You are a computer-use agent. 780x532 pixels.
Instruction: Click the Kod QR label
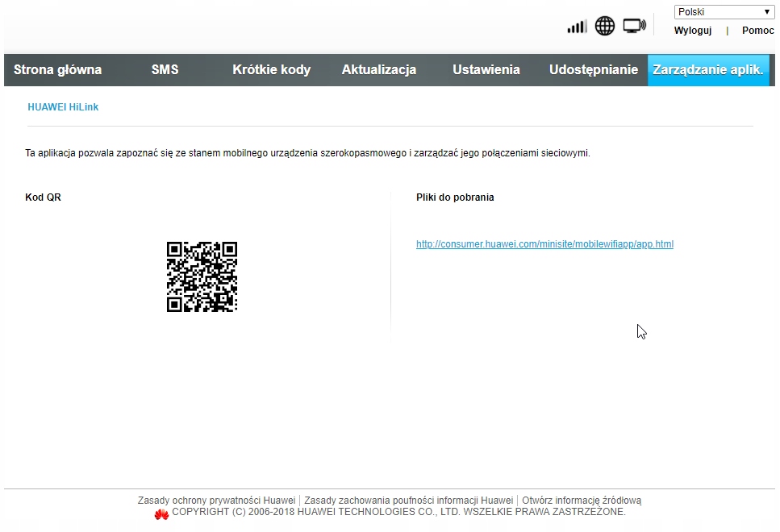[x=44, y=197]
